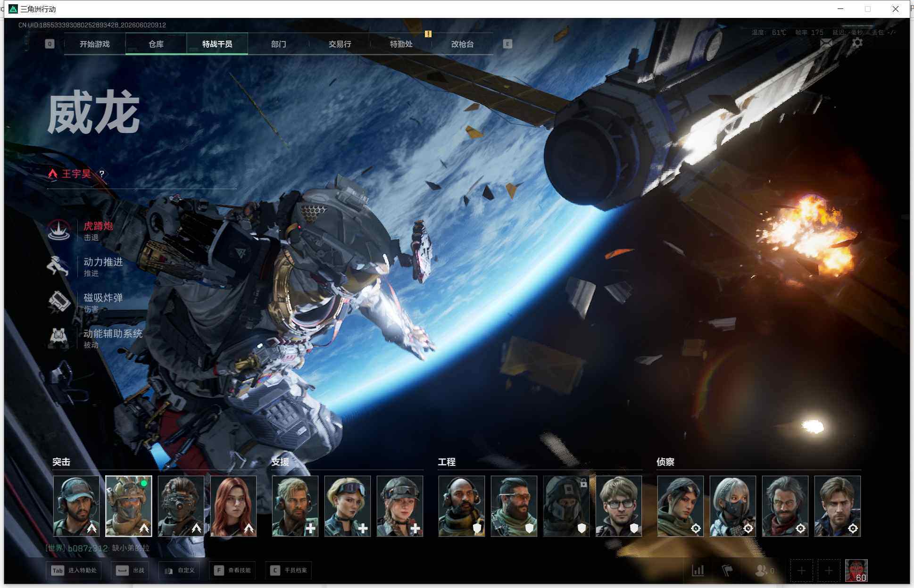Image resolution: width=914 pixels, height=588 pixels.
Task: Click the flag icon in bottom bar
Action: (727, 571)
